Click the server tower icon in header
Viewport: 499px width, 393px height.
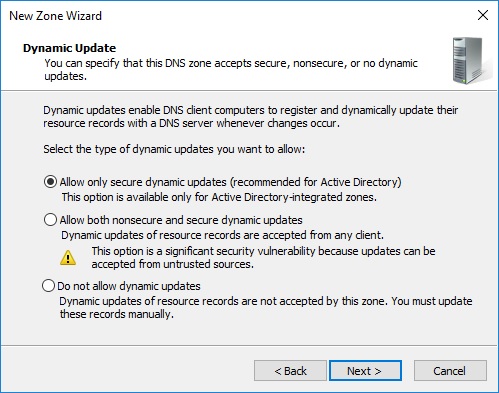[471, 61]
